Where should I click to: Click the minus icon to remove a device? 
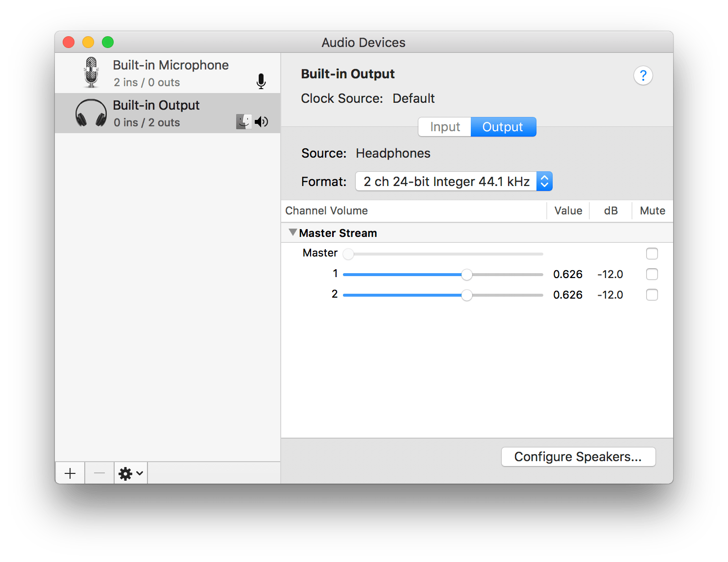[99, 473]
